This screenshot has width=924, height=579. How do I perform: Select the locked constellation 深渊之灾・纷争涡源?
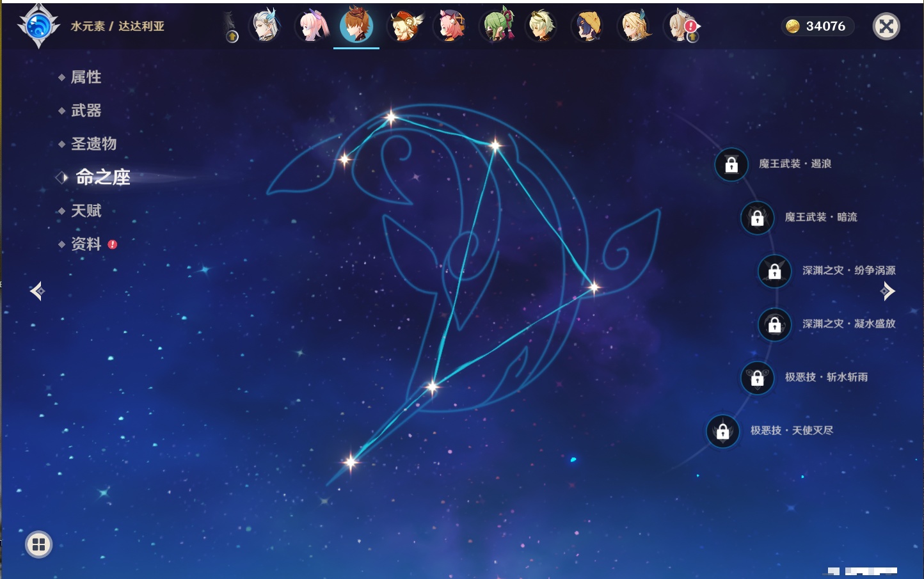[774, 271]
